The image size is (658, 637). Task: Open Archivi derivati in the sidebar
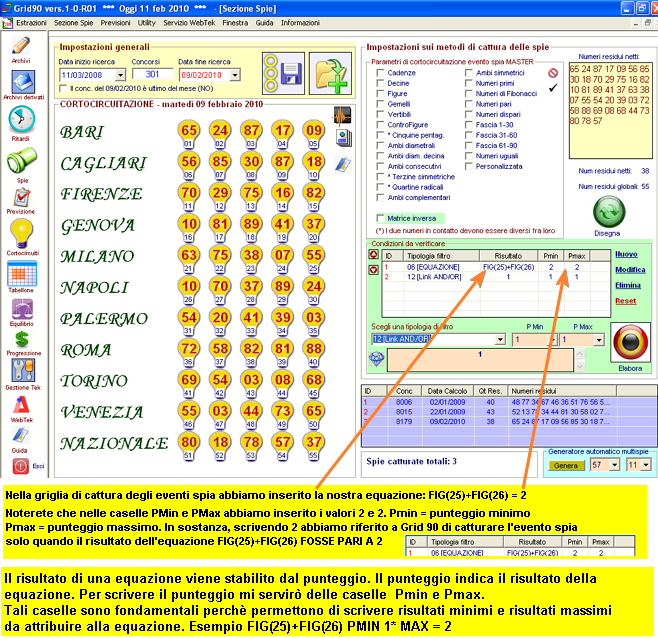pyautogui.click(x=23, y=82)
